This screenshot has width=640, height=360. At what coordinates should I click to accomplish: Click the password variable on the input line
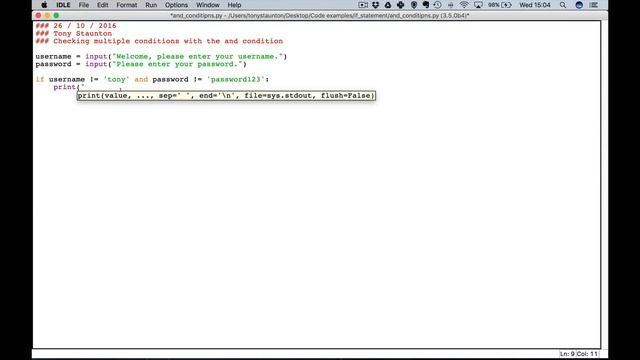(53, 64)
